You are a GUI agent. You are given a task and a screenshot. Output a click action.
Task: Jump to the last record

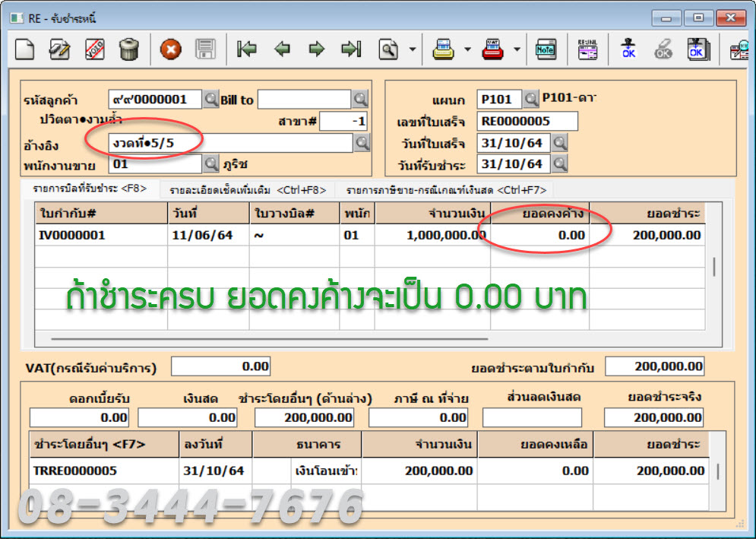coord(351,49)
